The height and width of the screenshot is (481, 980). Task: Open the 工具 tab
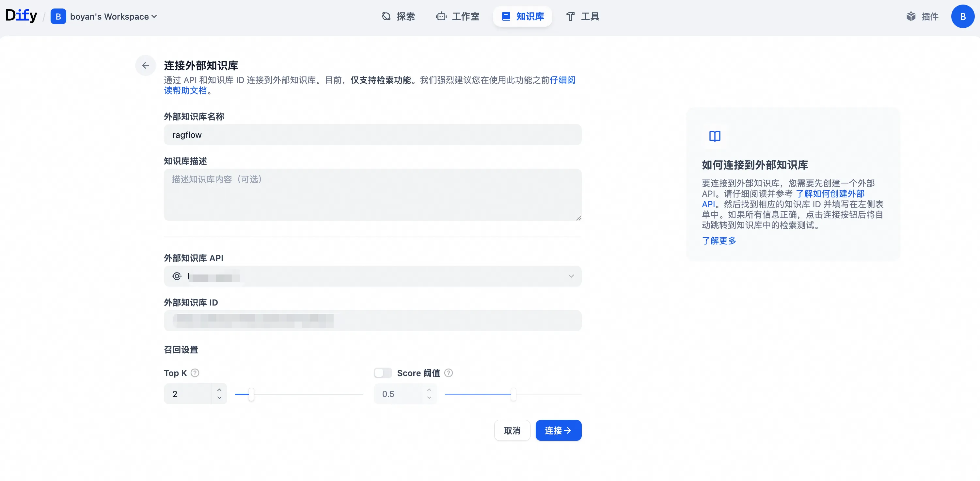pyautogui.click(x=582, y=16)
